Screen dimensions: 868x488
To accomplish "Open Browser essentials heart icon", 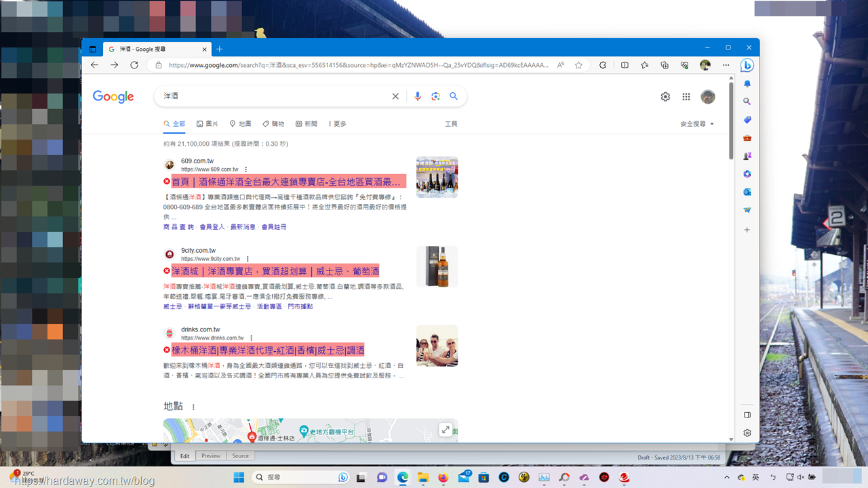I will click(685, 65).
